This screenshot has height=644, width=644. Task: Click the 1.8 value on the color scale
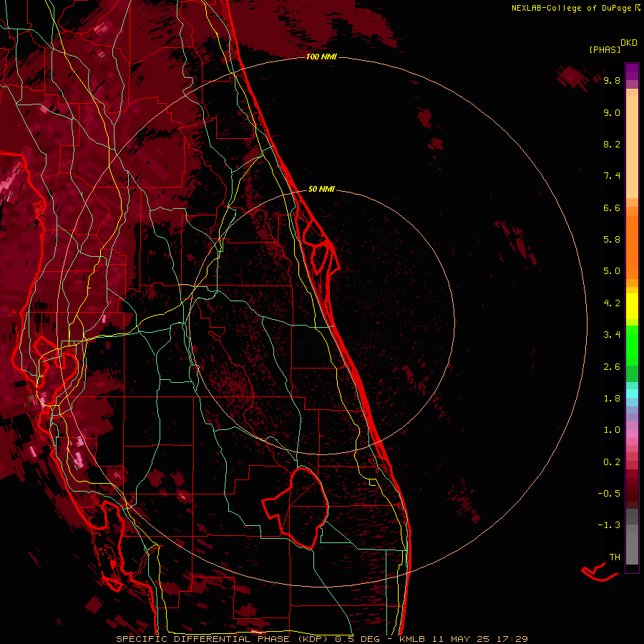point(612,399)
